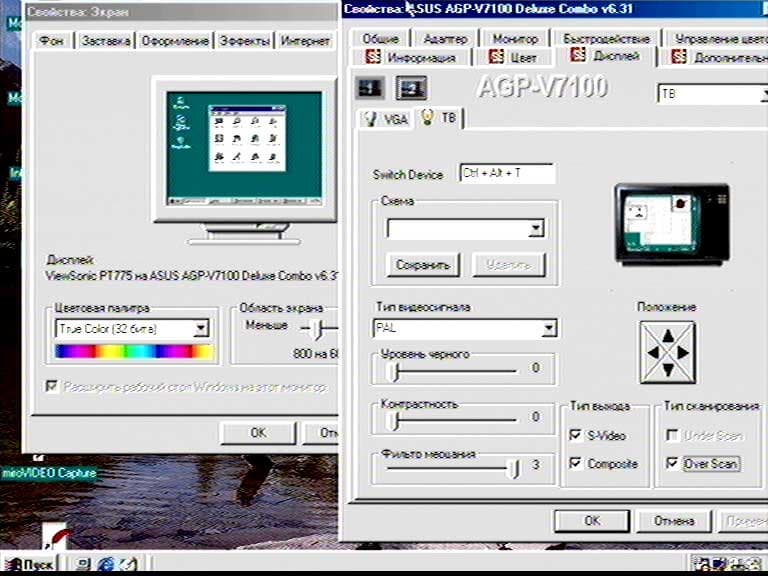Screen dimensions: 768x576
Task: Open the Цвет tab
Action: point(513,57)
